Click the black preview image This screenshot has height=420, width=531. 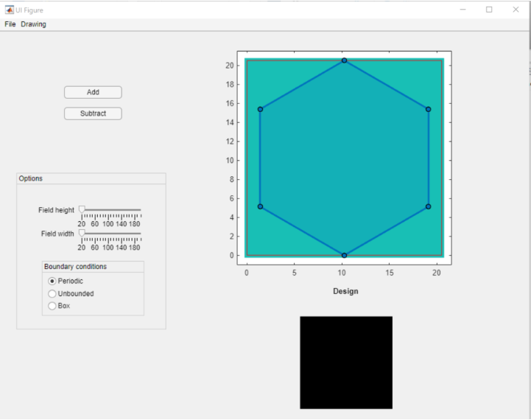point(346,363)
